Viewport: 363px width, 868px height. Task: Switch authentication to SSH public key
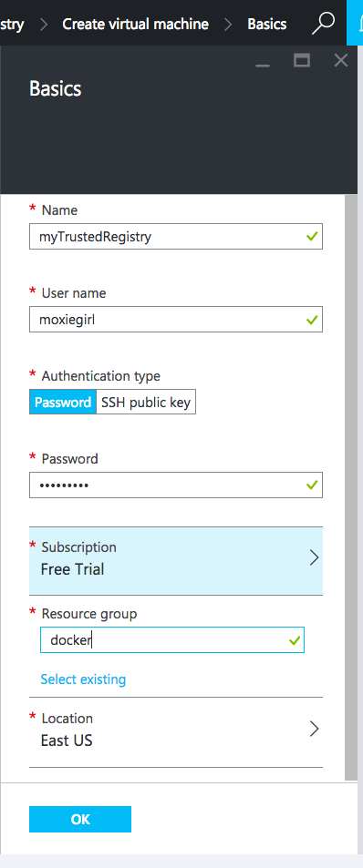(146, 403)
